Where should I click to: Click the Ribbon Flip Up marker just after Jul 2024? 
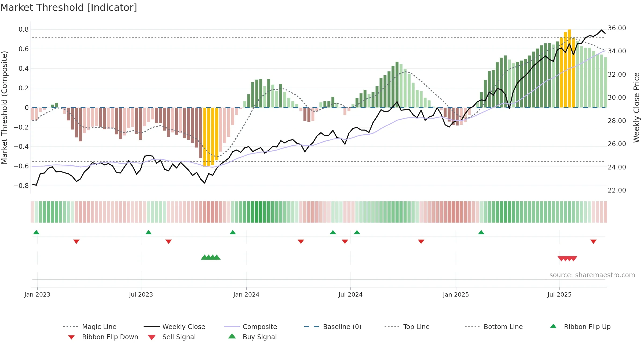[x=357, y=232]
